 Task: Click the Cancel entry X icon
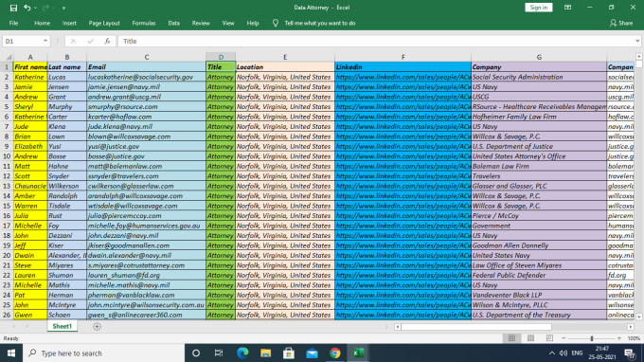coord(73,41)
